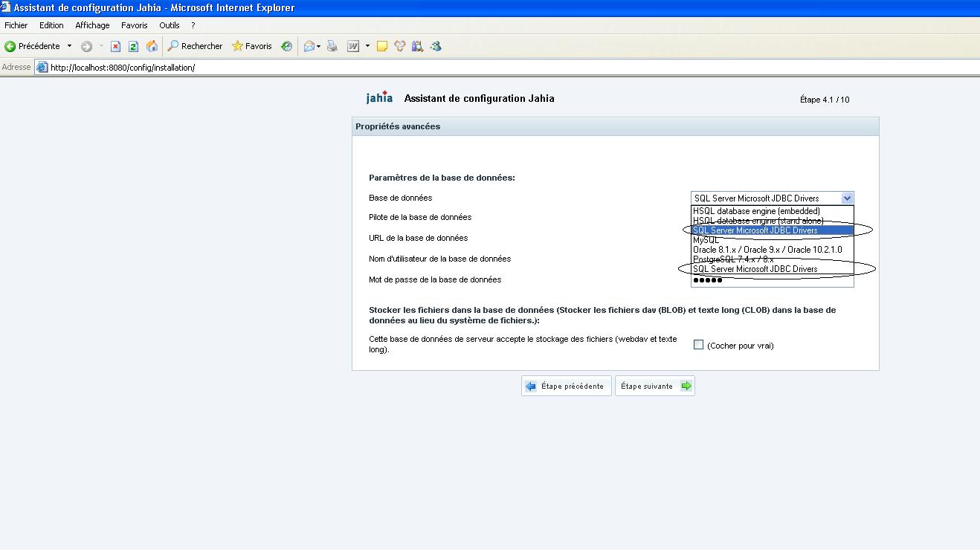The width and height of the screenshot is (980, 550).
Task: Choose highlighted SQL Server Microsoft JDBC Drivers option
Action: click(772, 230)
